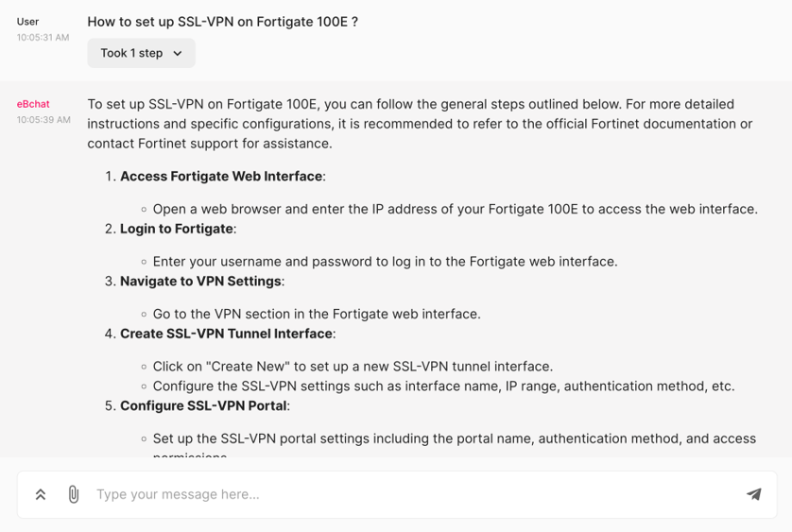The image size is (792, 532).
Task: Click the "Access Fortigate Web Interface" heading
Action: coord(221,177)
